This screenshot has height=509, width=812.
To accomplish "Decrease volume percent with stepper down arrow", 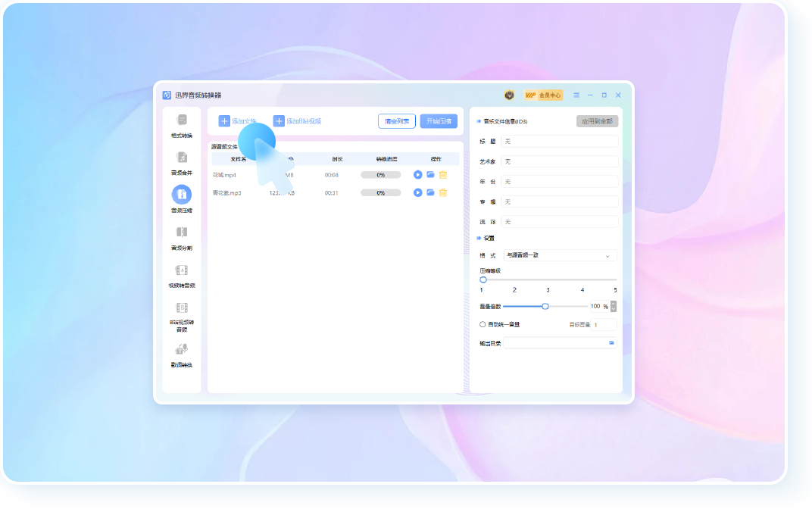I will pos(614,309).
